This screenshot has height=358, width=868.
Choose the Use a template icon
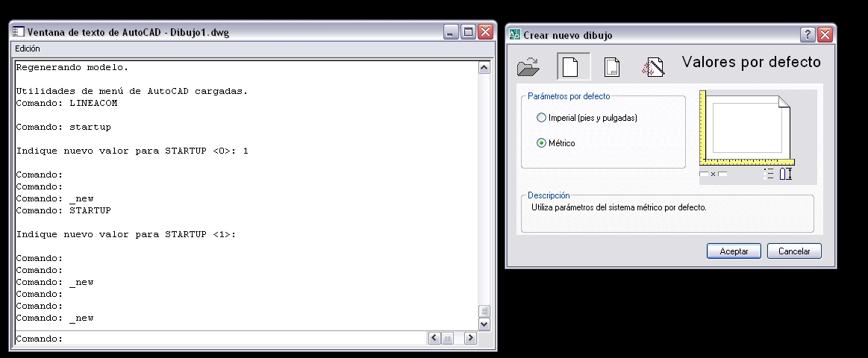[612, 67]
